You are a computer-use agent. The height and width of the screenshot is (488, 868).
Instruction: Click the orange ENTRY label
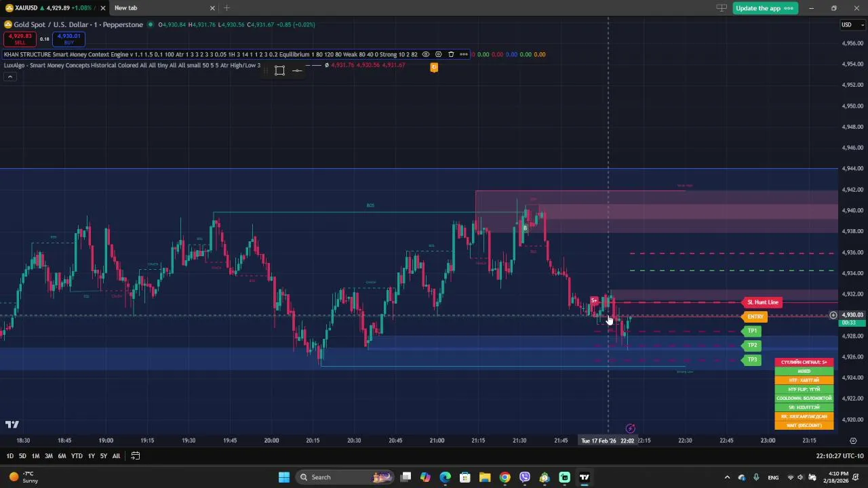(x=755, y=317)
